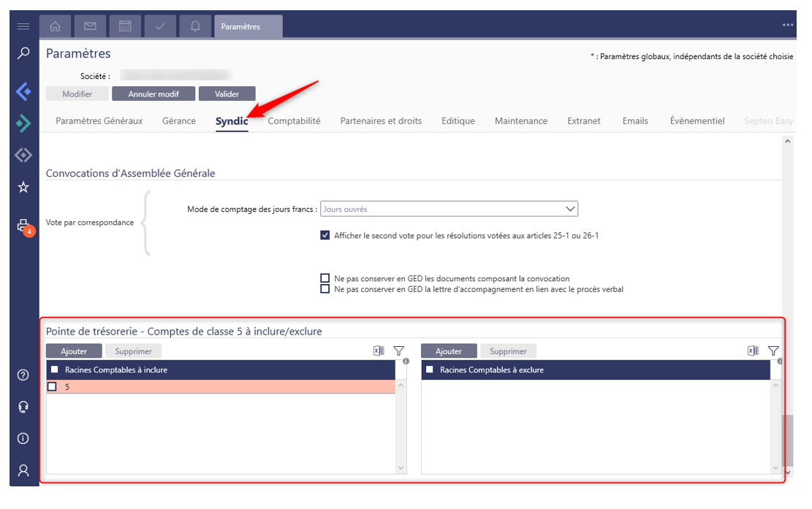
Task: Open the hamburger menu icon
Action: coord(23,26)
